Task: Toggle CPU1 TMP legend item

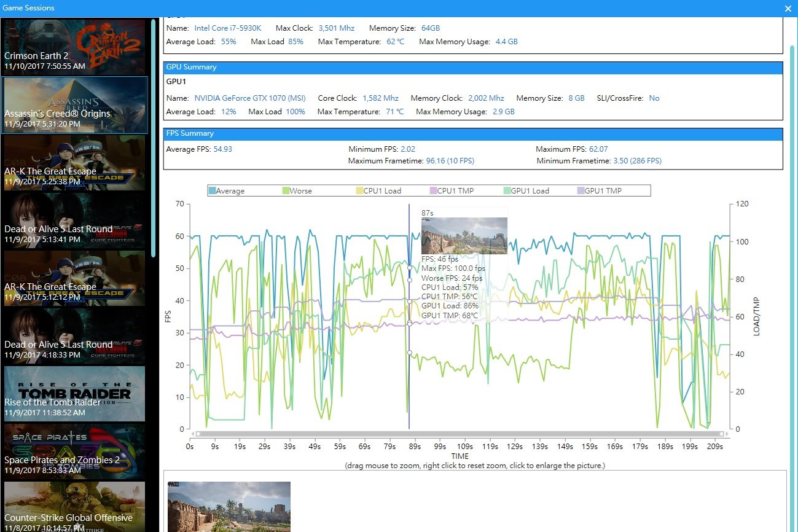Action: (x=452, y=191)
